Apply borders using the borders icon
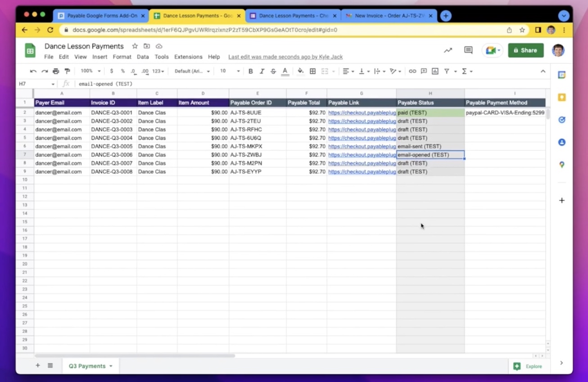588x382 pixels. pos(312,71)
